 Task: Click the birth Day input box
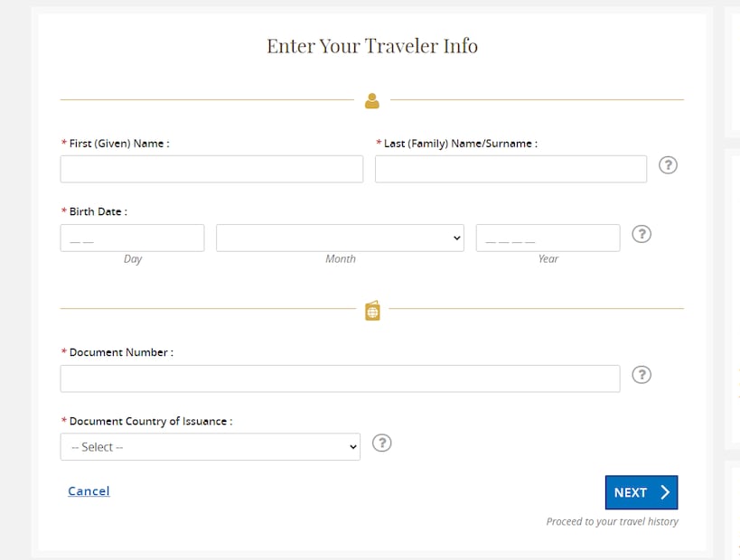pyautogui.click(x=132, y=238)
